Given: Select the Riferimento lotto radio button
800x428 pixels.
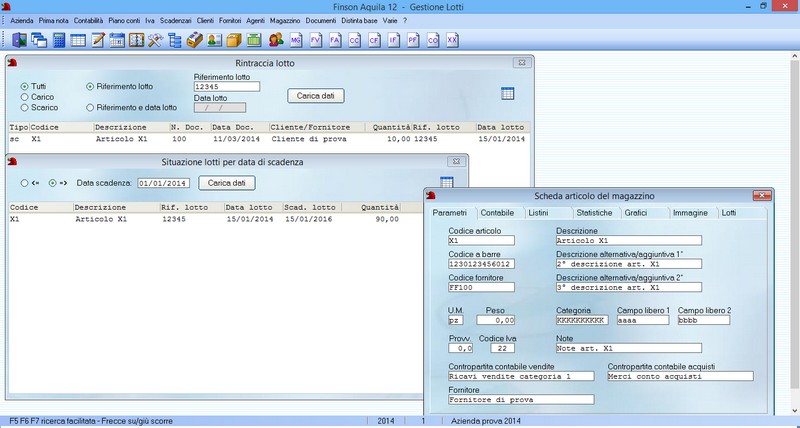Looking at the screenshot, I should click(90, 87).
